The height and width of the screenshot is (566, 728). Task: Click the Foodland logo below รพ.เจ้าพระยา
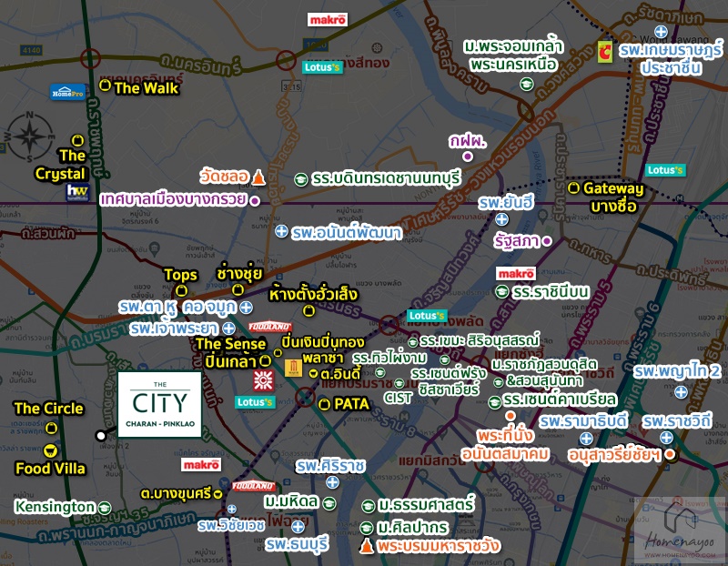(269, 327)
